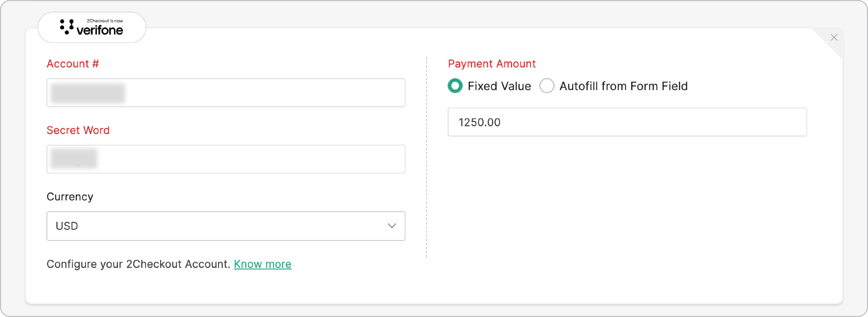
Task: Edit the 1250.00 payment amount value
Action: (627, 122)
